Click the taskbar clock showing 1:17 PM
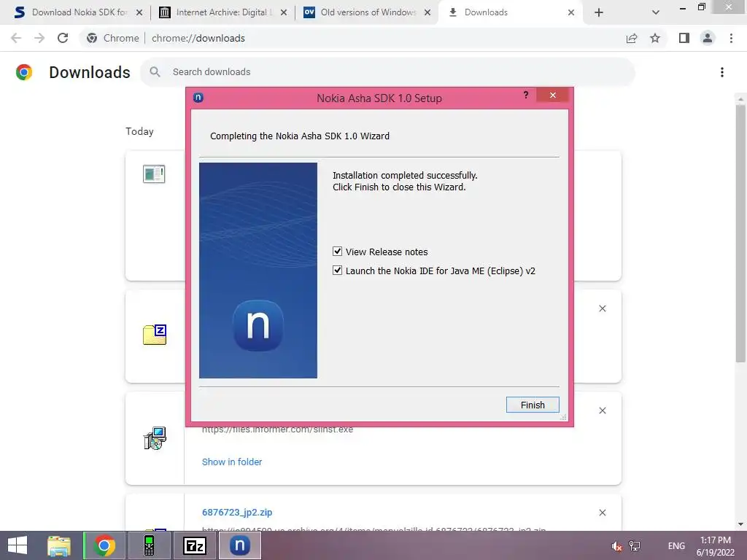The width and height of the screenshot is (747, 560). click(x=716, y=546)
